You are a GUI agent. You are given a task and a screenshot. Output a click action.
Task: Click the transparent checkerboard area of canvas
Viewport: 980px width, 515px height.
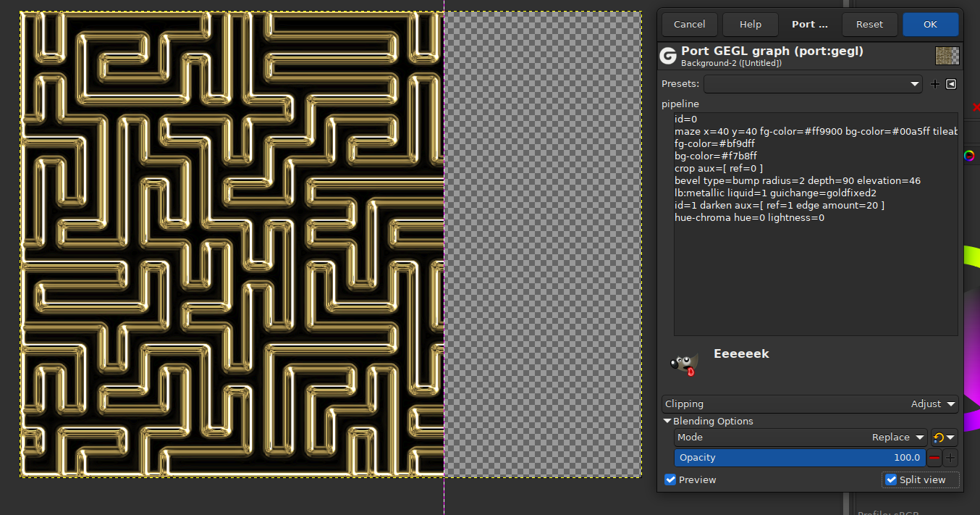543,244
